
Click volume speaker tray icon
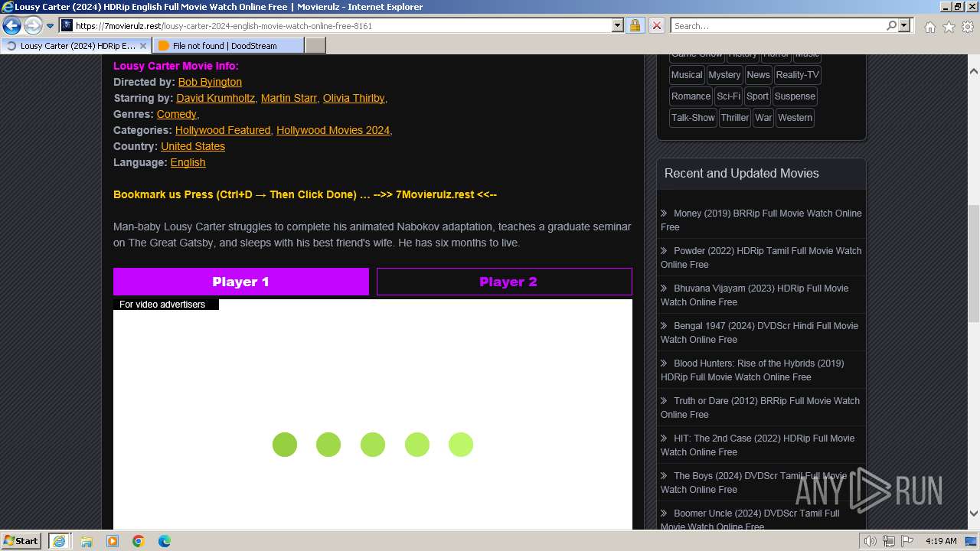click(x=871, y=541)
